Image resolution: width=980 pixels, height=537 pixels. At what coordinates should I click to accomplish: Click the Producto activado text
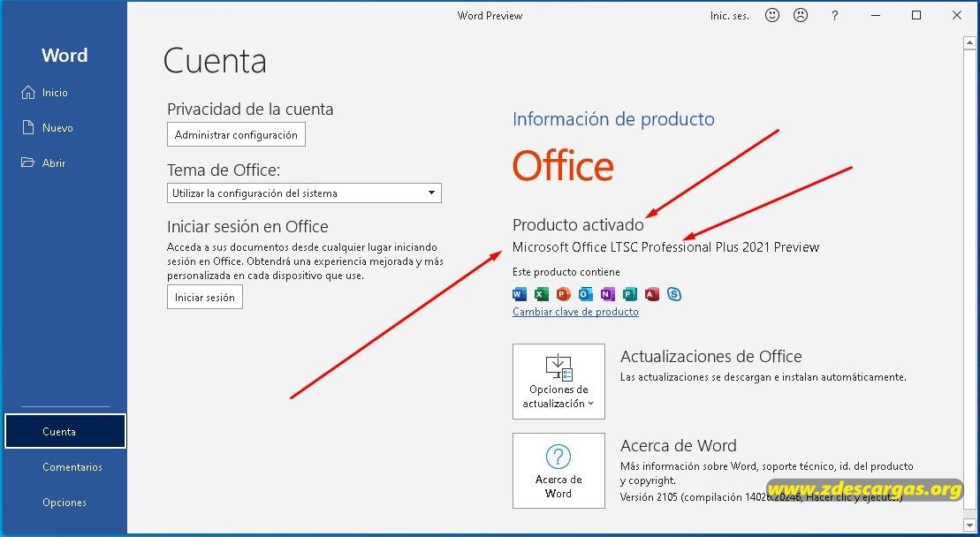tap(578, 225)
